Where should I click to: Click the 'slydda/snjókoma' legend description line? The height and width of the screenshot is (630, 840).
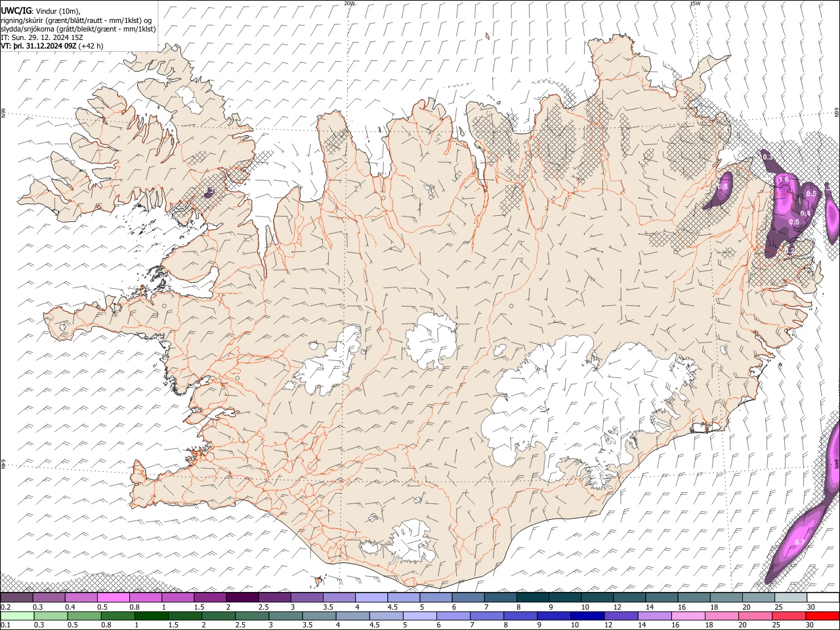point(78,29)
